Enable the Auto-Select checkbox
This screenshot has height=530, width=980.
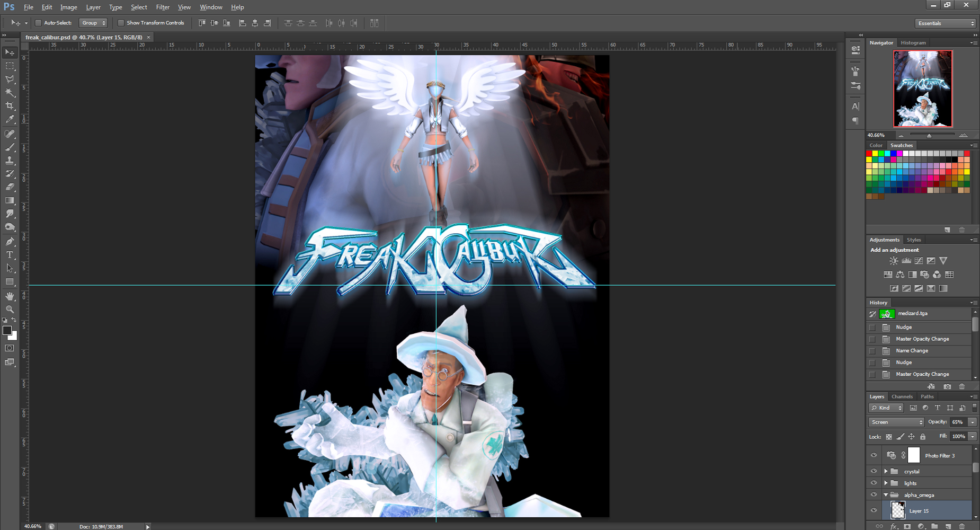click(38, 23)
